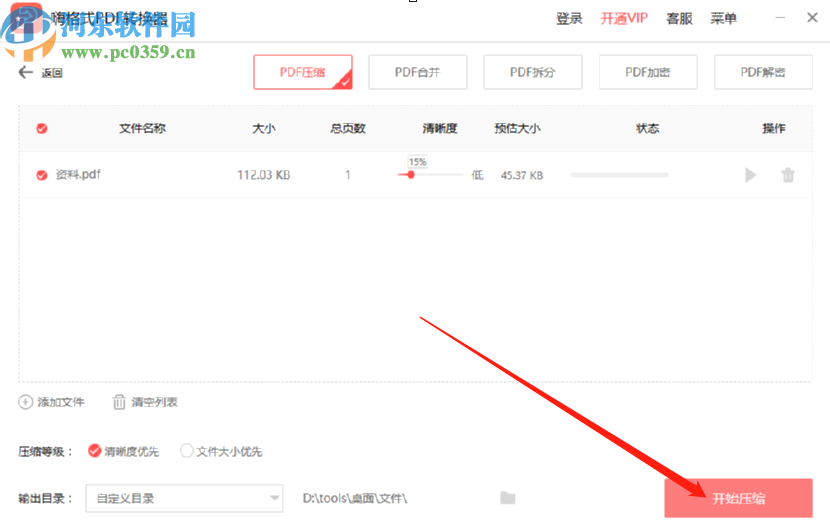Minimize the window
The height and width of the screenshot is (531, 830).
click(x=780, y=18)
